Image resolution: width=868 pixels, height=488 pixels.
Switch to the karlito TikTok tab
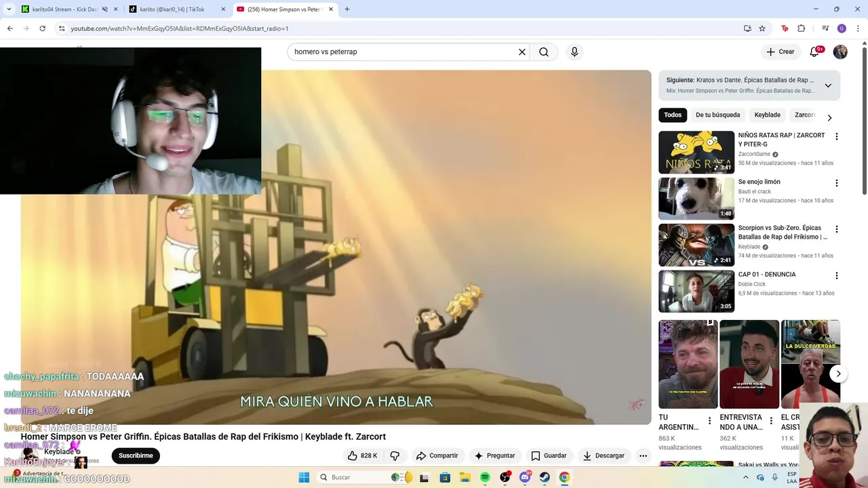coord(173,9)
